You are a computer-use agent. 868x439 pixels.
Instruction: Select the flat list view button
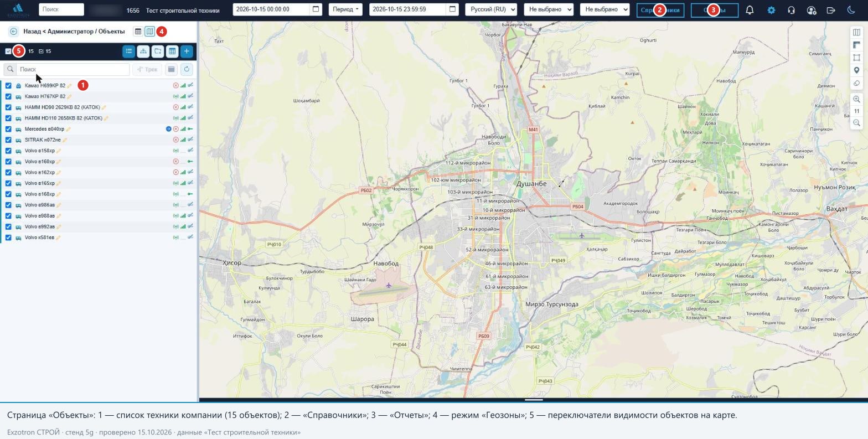[128, 51]
